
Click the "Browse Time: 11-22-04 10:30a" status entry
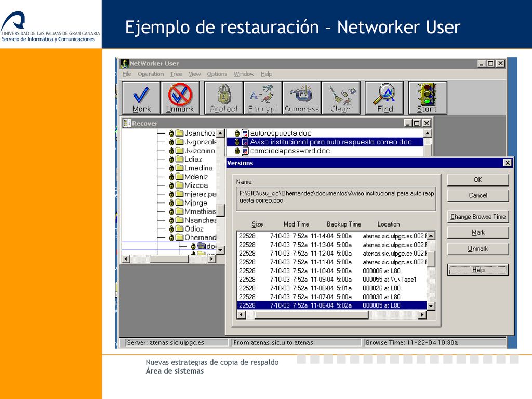(x=434, y=343)
